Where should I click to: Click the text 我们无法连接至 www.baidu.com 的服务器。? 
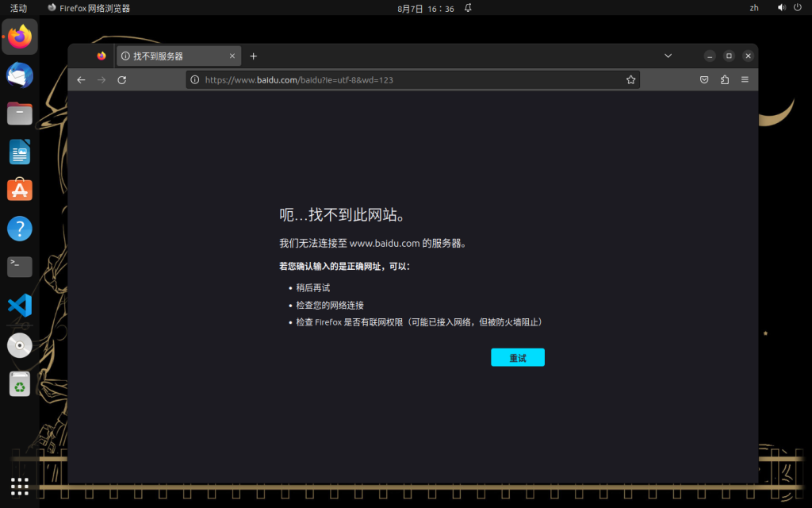click(x=373, y=243)
